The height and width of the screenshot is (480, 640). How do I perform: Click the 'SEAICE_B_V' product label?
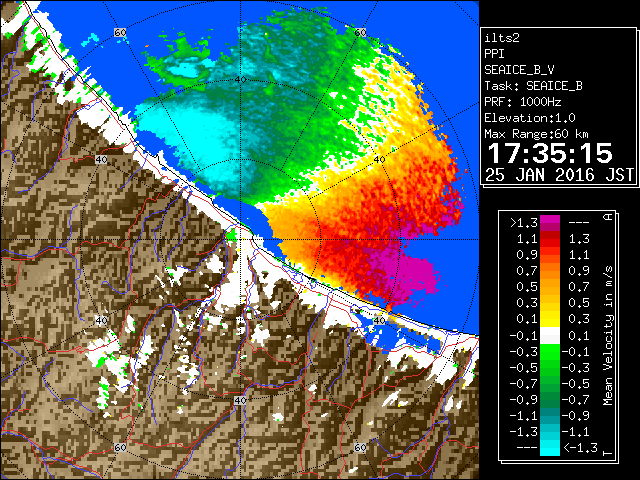519,70
